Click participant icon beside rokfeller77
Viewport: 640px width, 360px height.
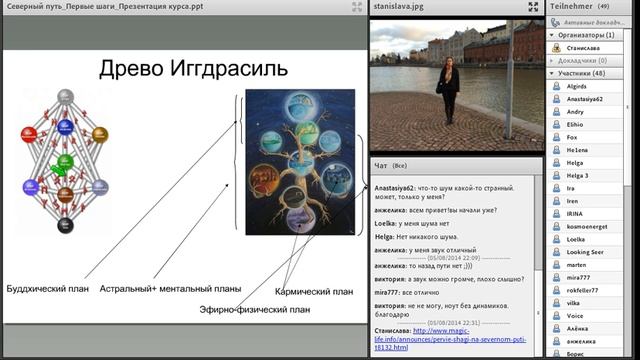(556, 290)
